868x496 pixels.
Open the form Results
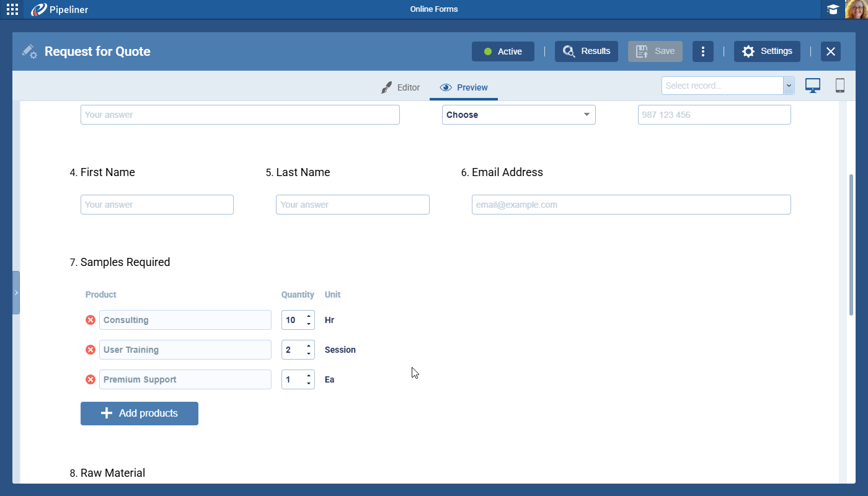586,51
